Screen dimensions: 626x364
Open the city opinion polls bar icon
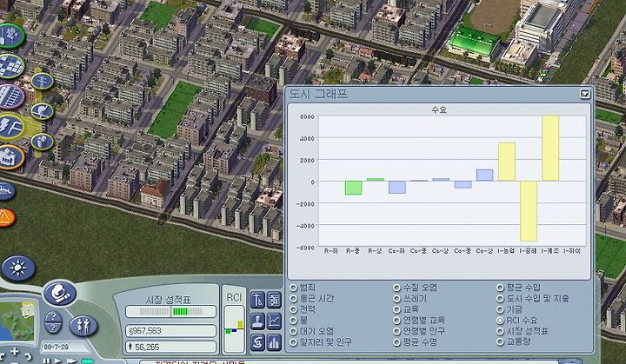tap(274, 342)
